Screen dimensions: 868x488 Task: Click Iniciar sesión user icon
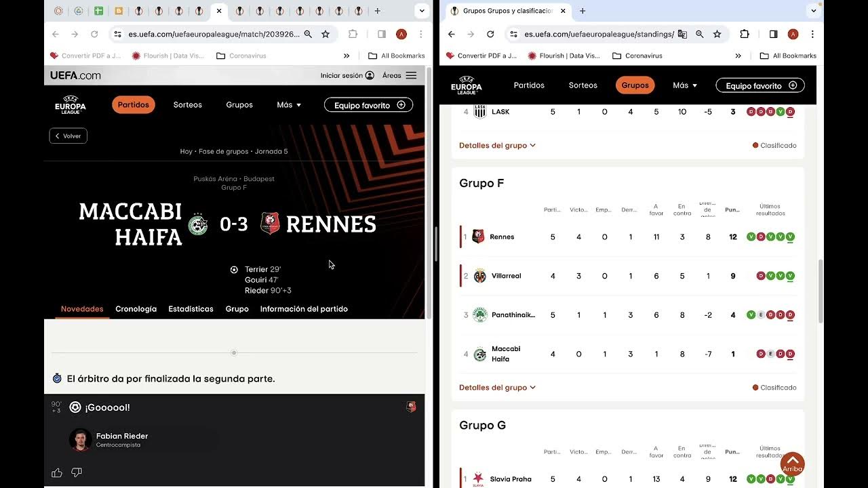tap(370, 75)
